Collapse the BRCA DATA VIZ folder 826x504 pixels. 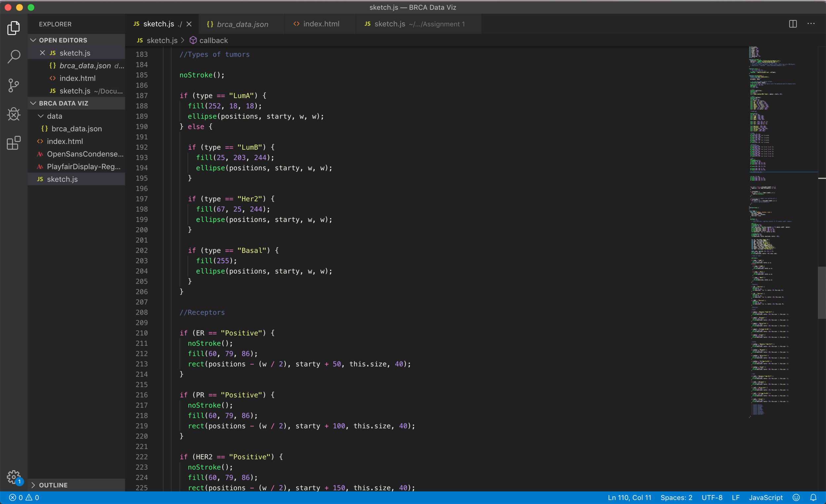[x=33, y=103]
